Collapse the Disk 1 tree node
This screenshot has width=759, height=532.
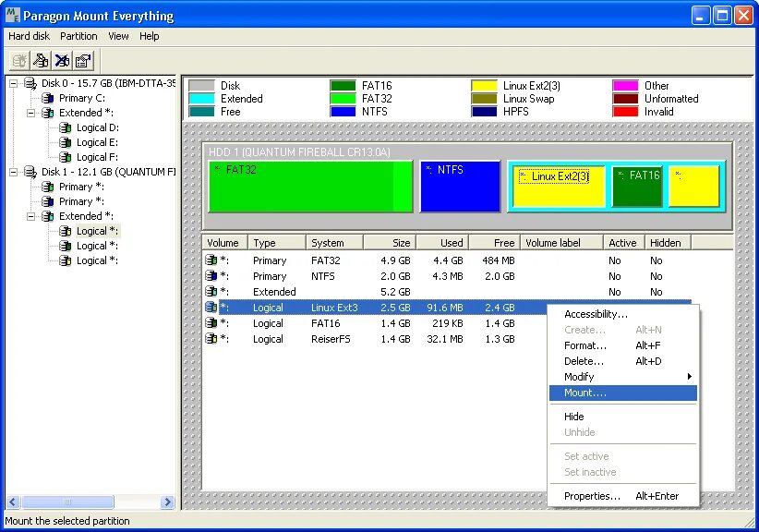coord(14,172)
